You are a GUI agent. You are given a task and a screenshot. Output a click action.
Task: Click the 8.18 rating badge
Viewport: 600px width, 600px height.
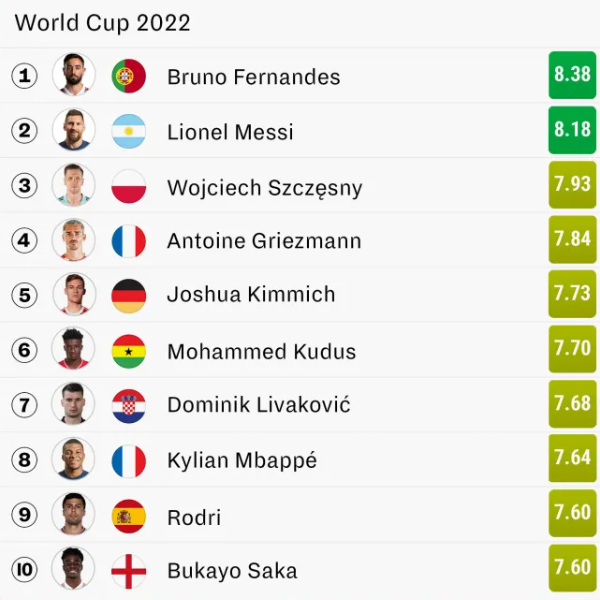[x=572, y=130]
